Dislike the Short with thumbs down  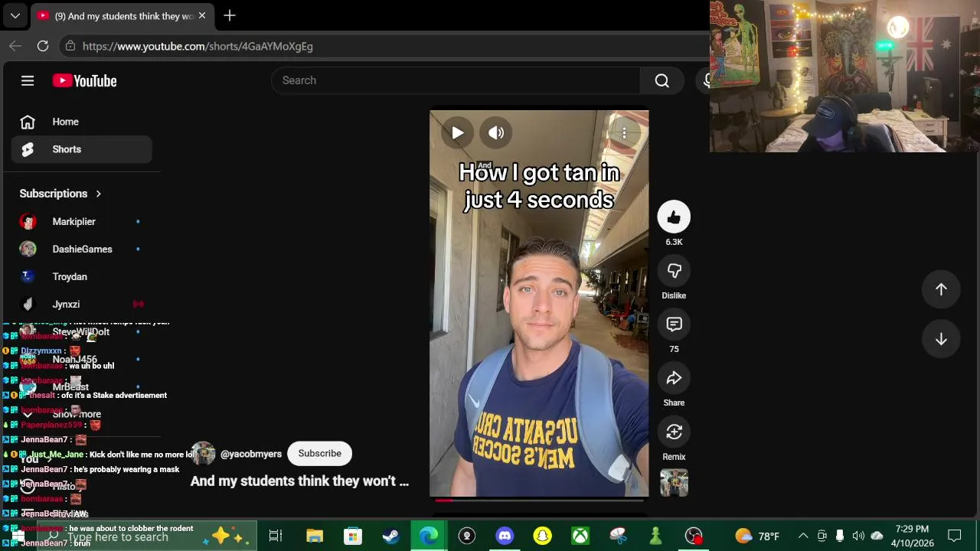click(674, 271)
